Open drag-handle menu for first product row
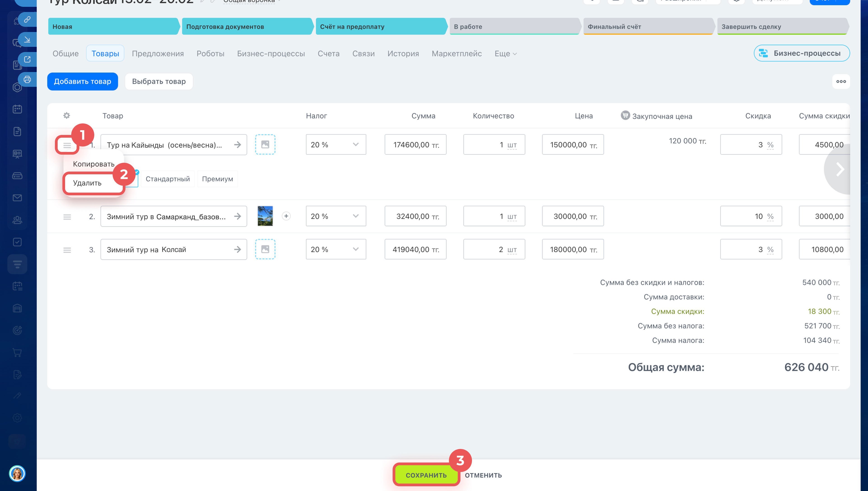The height and width of the screenshot is (491, 868). point(67,145)
